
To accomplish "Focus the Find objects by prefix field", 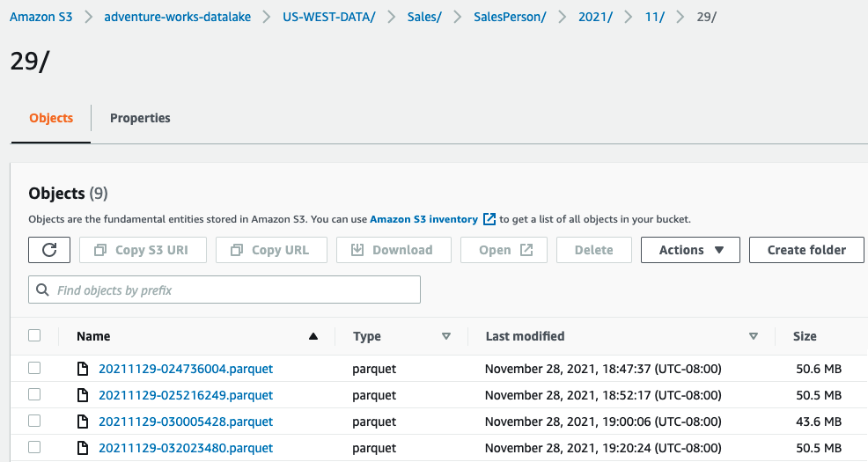I will (234, 290).
